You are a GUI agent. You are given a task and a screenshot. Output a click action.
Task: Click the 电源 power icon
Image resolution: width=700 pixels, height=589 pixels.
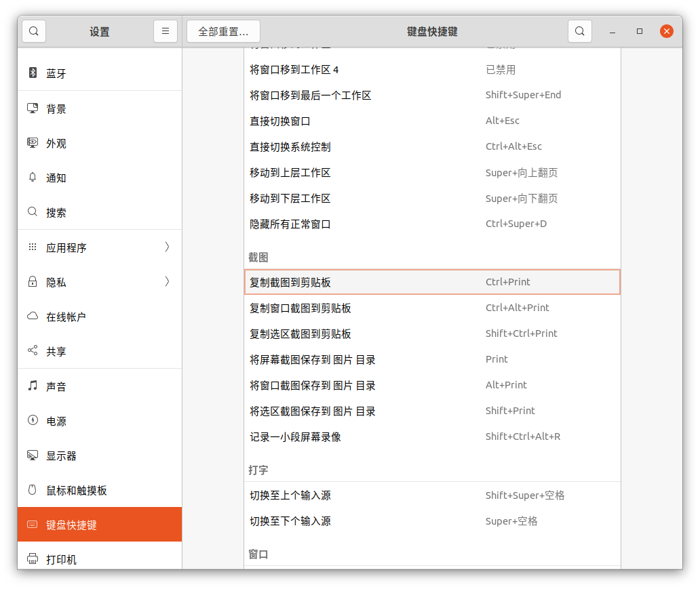pyautogui.click(x=33, y=420)
